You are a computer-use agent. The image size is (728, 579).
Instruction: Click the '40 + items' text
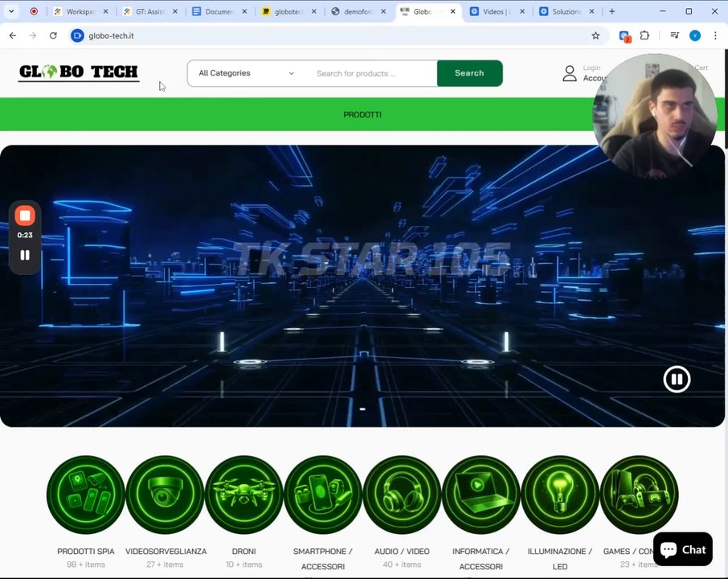coord(402,565)
